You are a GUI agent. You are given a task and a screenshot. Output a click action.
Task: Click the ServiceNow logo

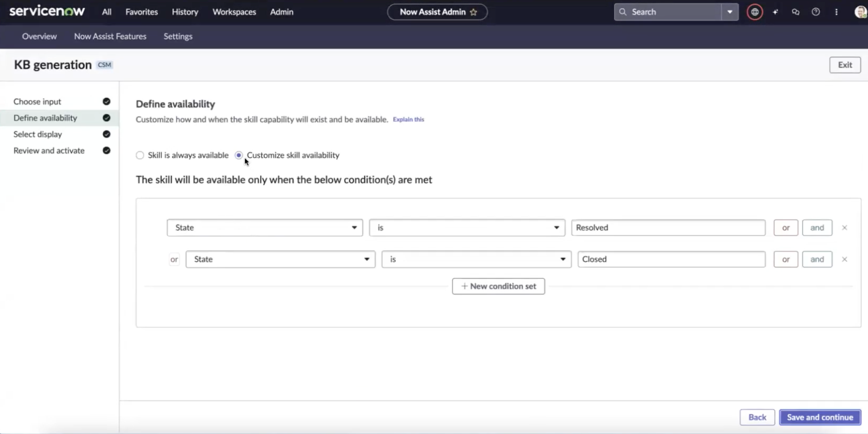tap(47, 11)
